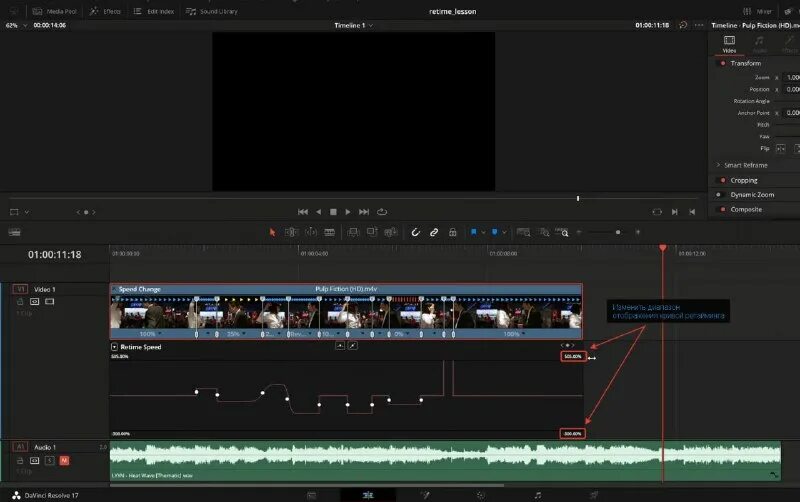Jump to the last frame
Image resolution: width=800 pixels, height=502 pixels.
[x=364, y=212]
